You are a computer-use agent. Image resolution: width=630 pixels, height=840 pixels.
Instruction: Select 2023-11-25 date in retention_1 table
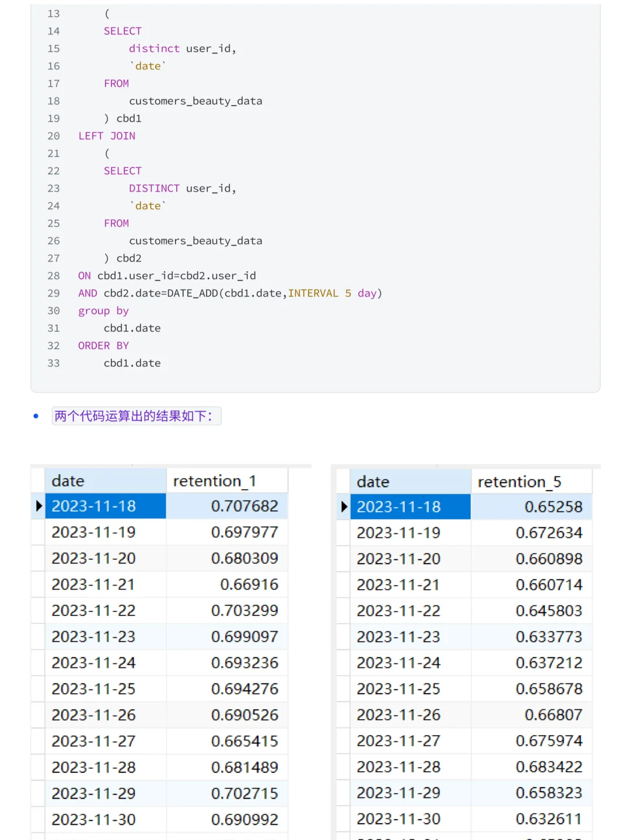tap(106, 689)
